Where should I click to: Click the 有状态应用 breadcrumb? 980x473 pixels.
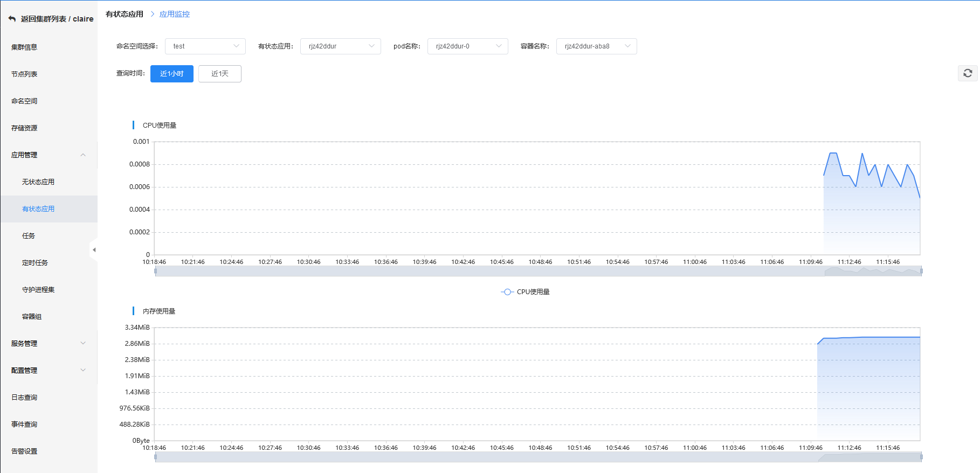tap(125, 14)
